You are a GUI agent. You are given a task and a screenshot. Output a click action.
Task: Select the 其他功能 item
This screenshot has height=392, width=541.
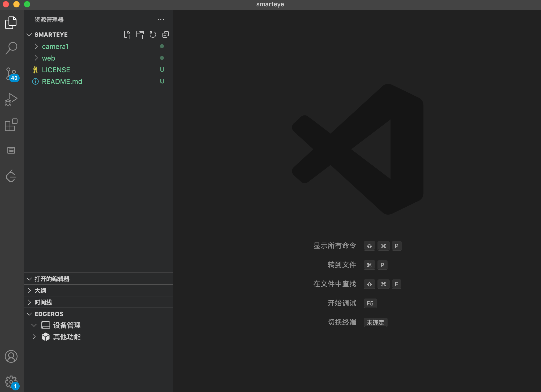click(x=67, y=337)
